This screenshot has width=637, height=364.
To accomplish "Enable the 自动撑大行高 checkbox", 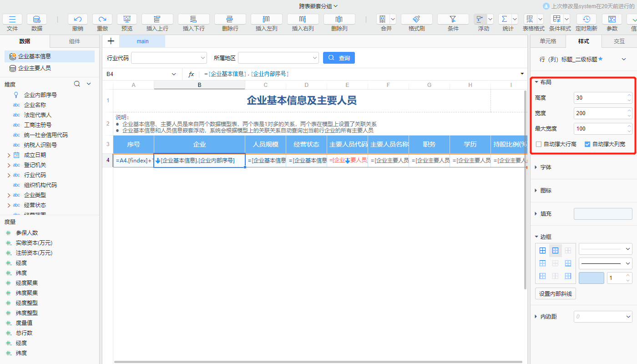I will point(539,144).
